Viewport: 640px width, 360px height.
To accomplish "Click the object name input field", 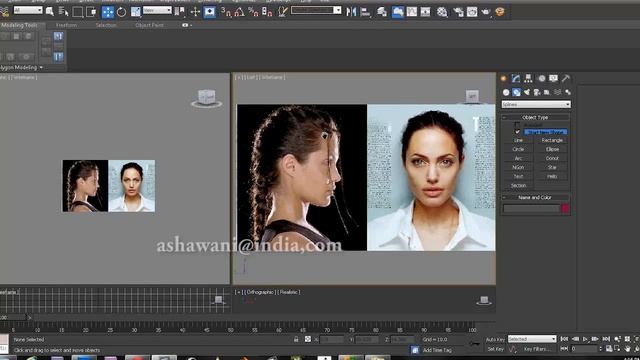I will coord(531,209).
